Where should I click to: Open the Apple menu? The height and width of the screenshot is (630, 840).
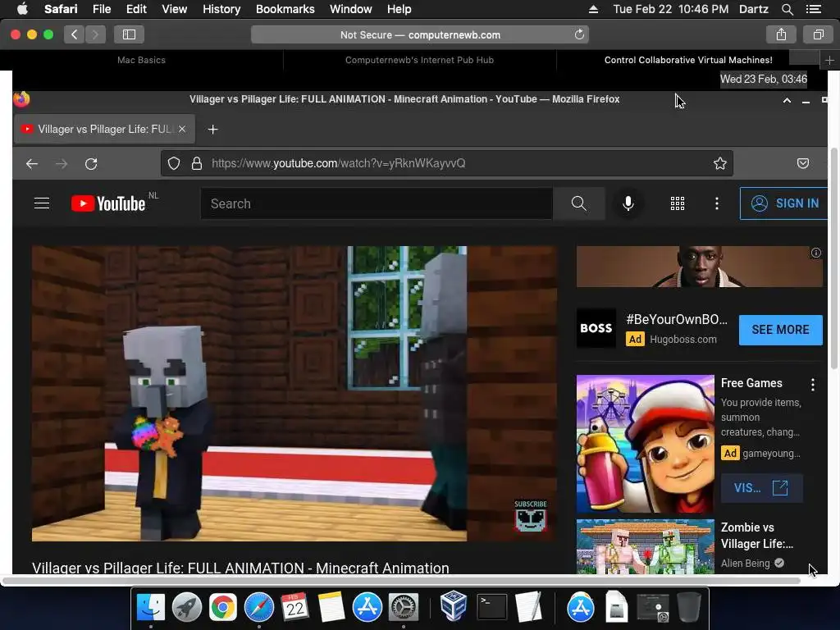coord(22,9)
